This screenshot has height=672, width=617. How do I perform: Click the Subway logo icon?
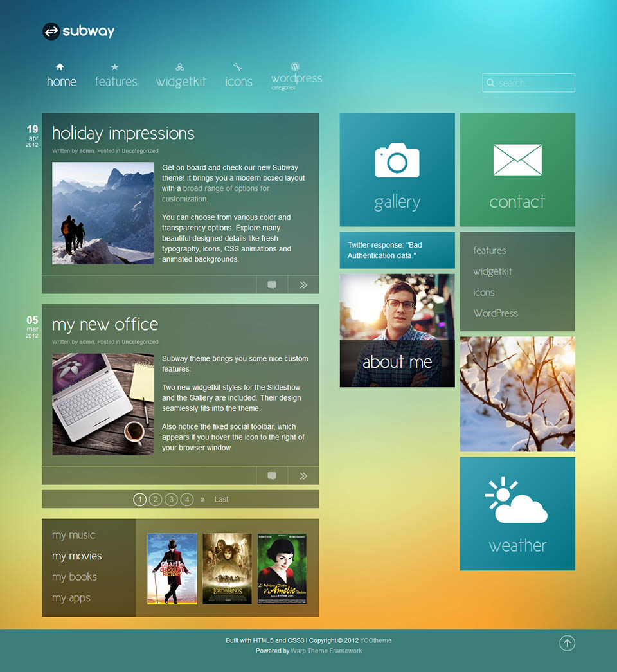(x=51, y=31)
